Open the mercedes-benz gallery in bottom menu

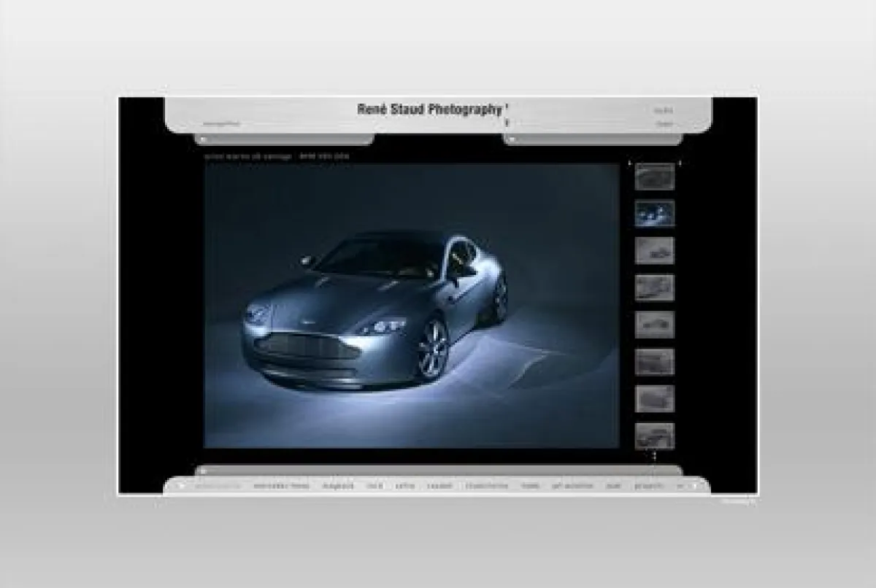point(282,486)
